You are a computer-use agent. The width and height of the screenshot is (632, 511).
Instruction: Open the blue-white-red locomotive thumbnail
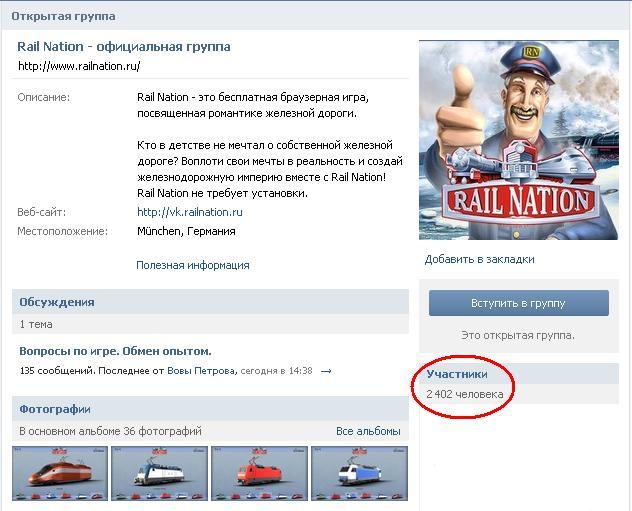point(359,473)
